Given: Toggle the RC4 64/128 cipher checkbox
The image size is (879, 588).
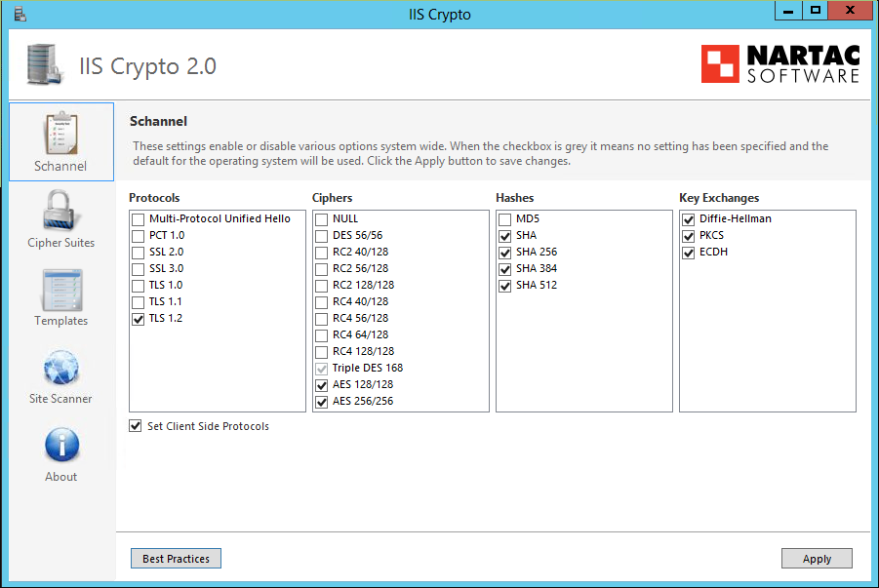Looking at the screenshot, I should coord(321,335).
